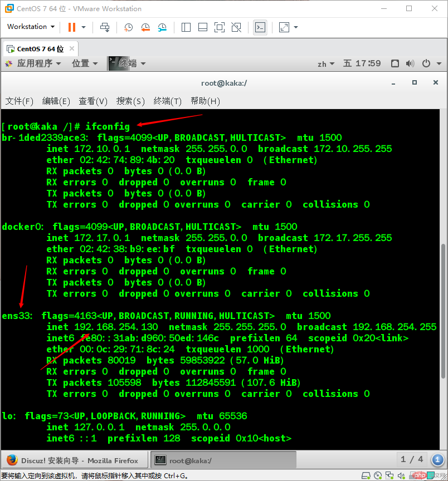Open the Workstation dropdown menu

31,27
